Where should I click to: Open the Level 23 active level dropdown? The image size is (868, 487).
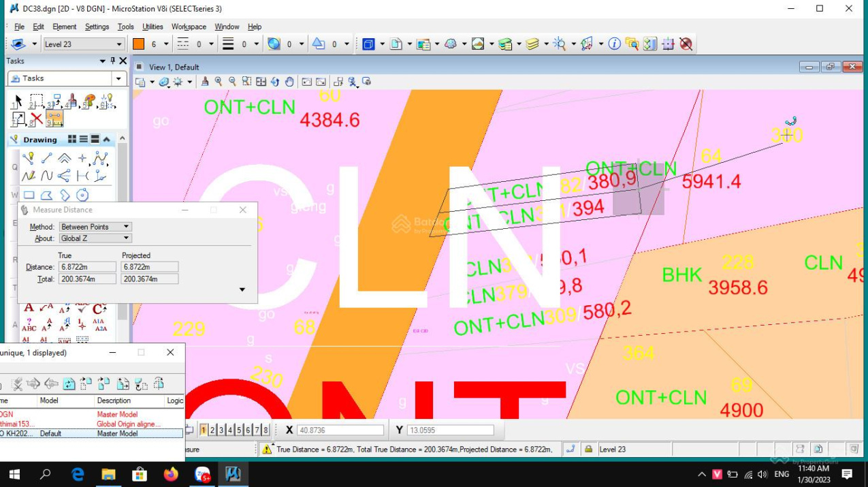119,44
